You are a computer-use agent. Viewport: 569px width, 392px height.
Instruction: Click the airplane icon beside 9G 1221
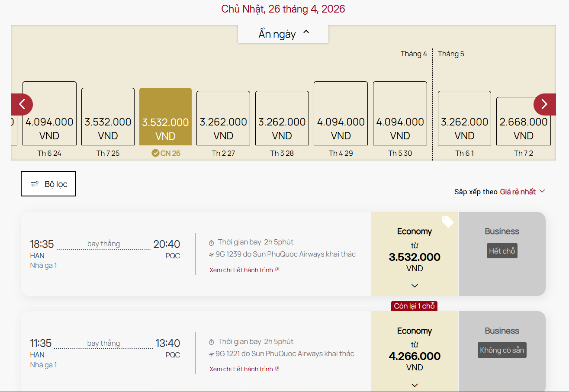(211, 354)
